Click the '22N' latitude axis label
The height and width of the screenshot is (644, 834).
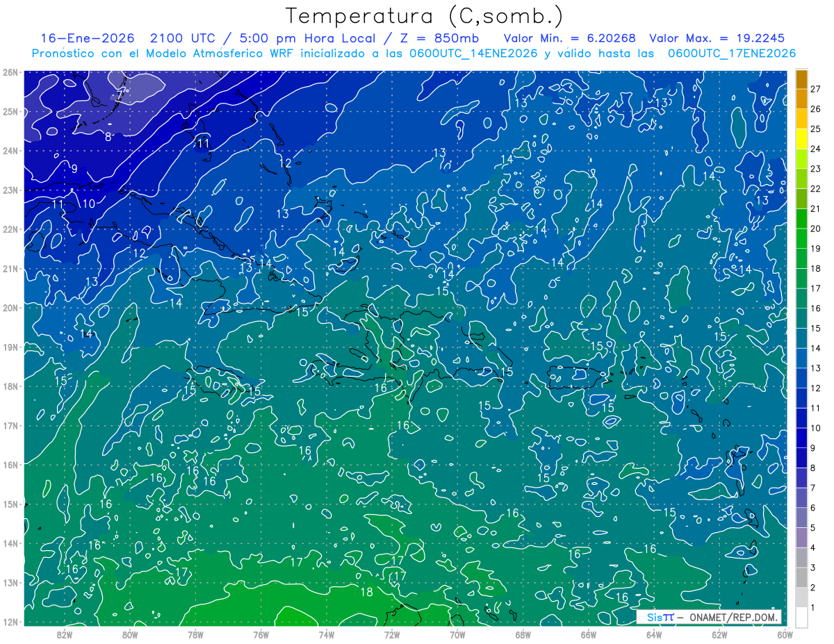10,229
